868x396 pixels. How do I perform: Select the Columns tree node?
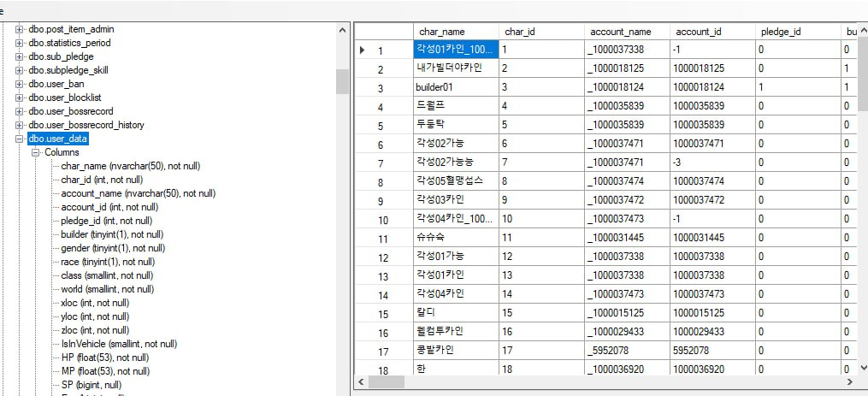(x=62, y=152)
